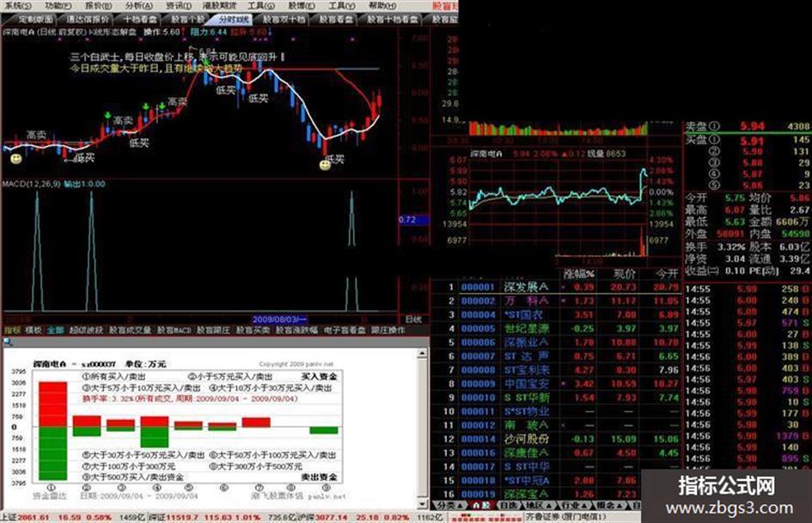812x523 pixels.
Task: Click the left smiley face marker on K-line chart
Action: click(16, 159)
